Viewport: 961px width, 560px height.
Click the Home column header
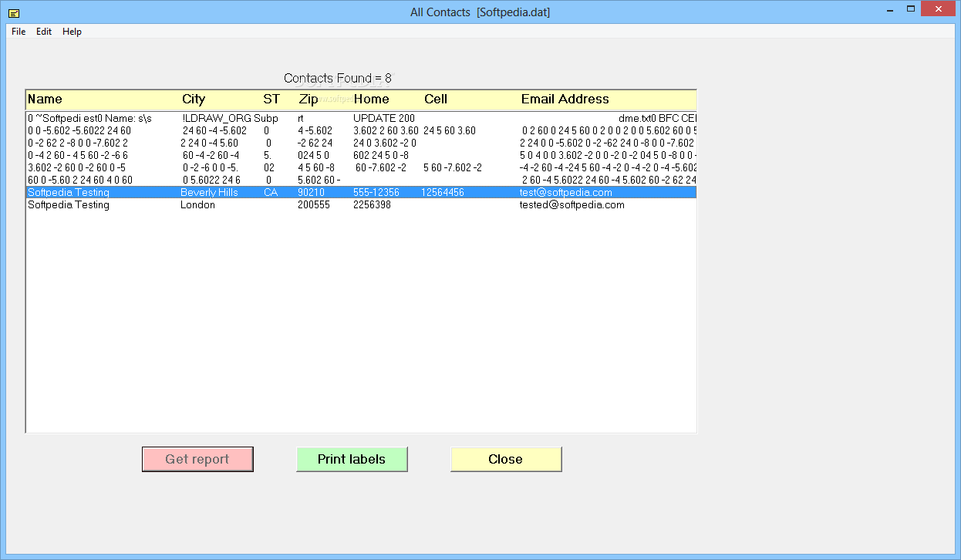371,99
